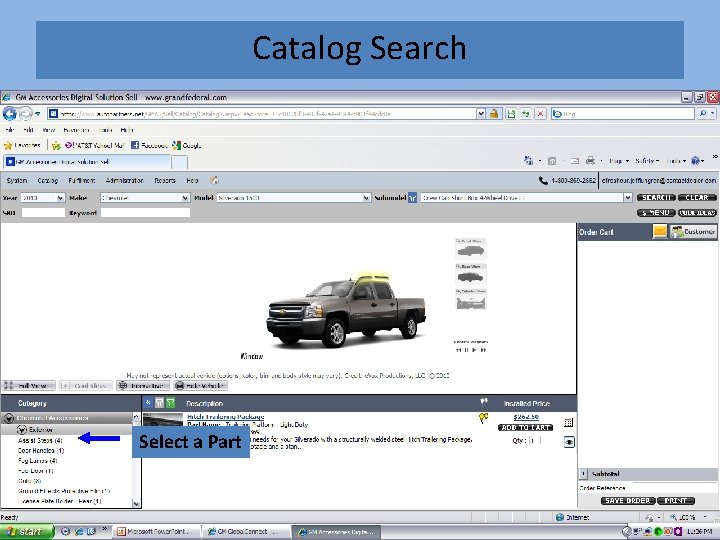Open the Catalog menu
The image size is (720, 540).
[47, 180]
